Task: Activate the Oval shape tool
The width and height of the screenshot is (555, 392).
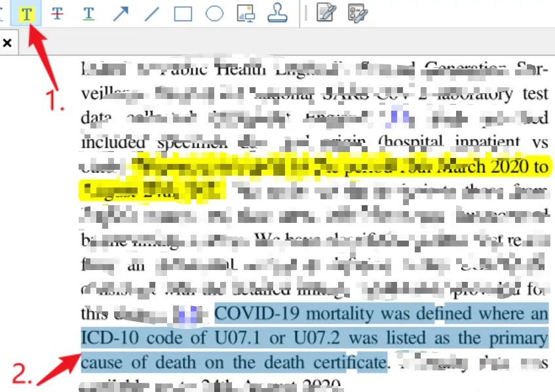Action: coord(214,13)
